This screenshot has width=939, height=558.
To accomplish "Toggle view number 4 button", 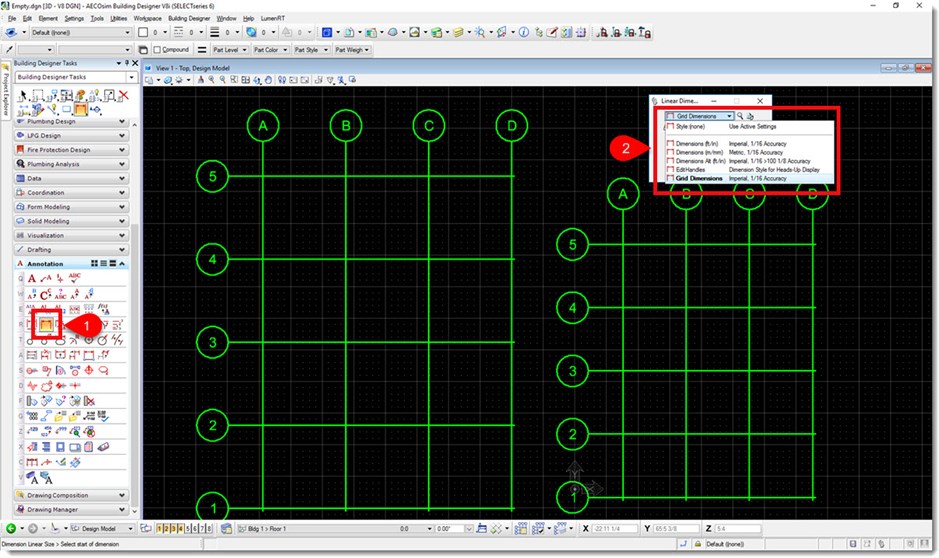I will [x=181, y=529].
